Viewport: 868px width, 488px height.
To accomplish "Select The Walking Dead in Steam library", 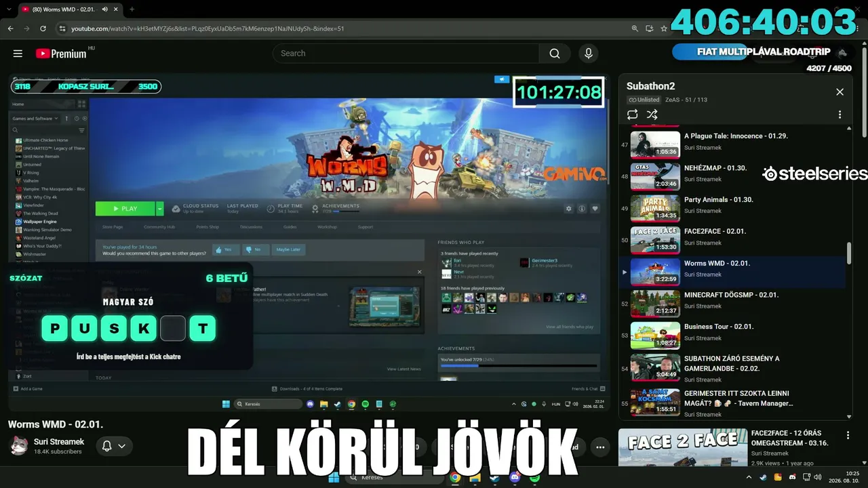I will point(40,213).
